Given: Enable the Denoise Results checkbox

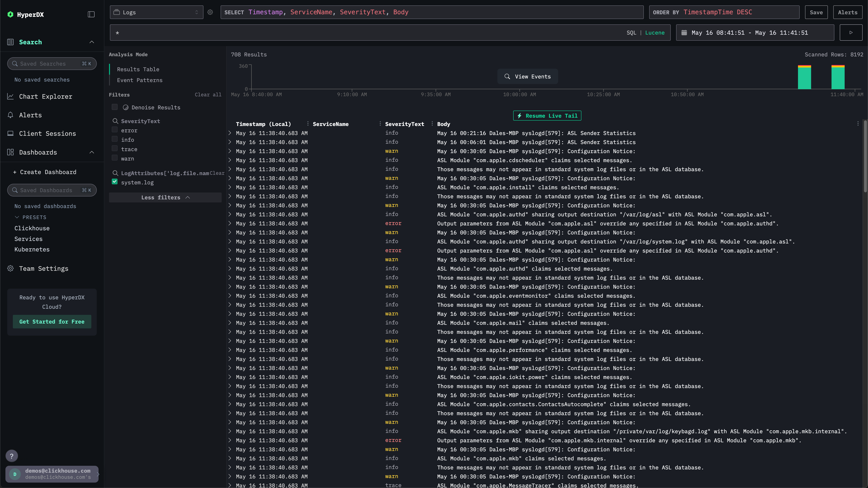Looking at the screenshot, I should click(115, 107).
